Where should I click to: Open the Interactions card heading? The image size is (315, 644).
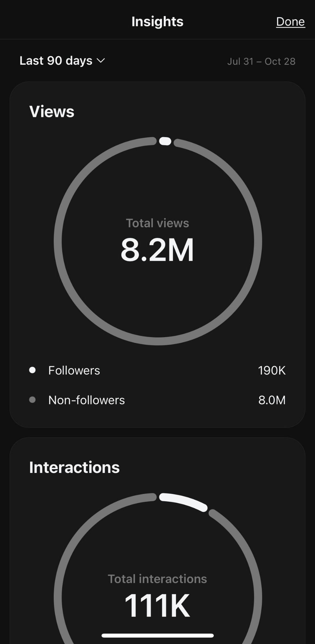pyautogui.click(x=75, y=467)
